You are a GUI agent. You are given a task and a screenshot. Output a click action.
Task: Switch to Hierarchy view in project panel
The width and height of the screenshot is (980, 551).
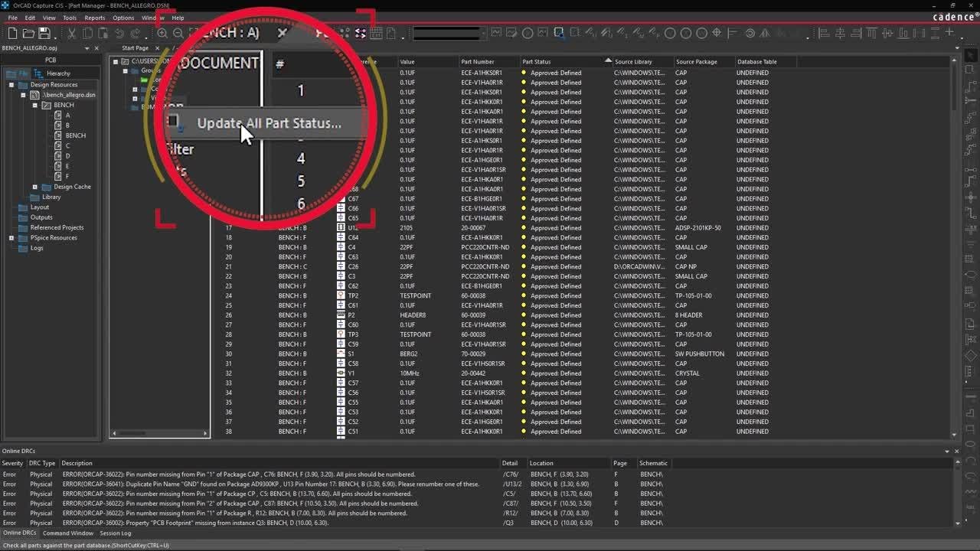click(x=54, y=73)
